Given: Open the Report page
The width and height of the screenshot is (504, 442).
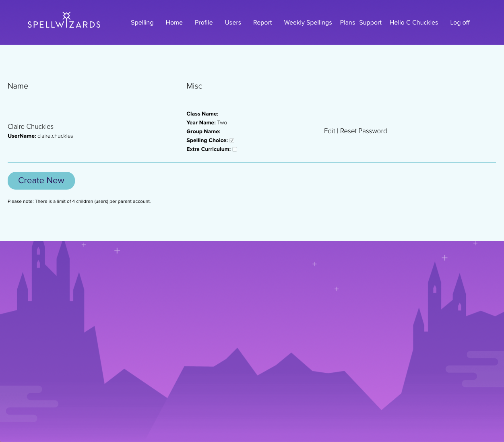Looking at the screenshot, I should tap(262, 23).
